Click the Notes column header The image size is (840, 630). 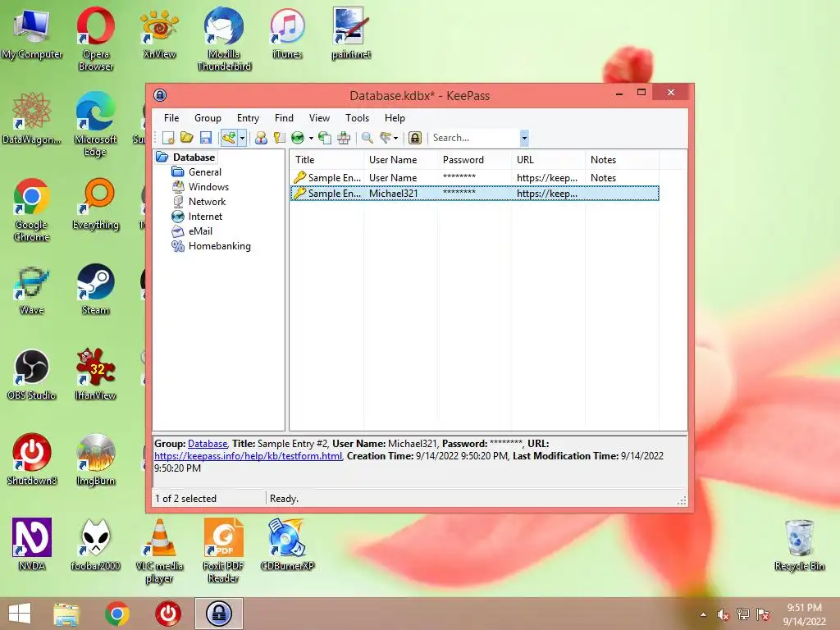(622, 160)
